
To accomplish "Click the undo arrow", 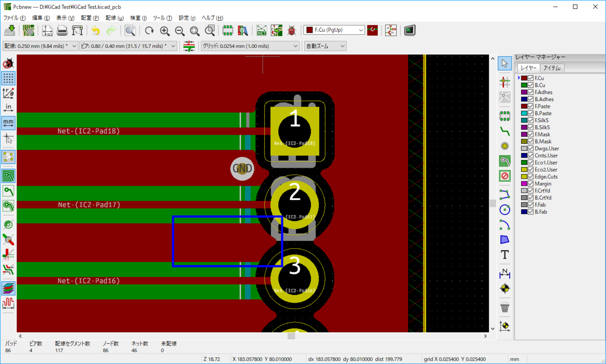I will (95, 30).
